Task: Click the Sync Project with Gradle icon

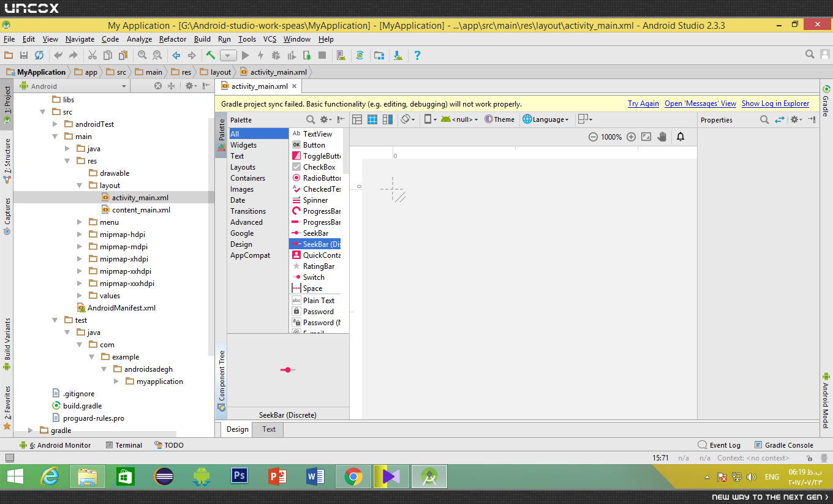Action: (x=360, y=55)
